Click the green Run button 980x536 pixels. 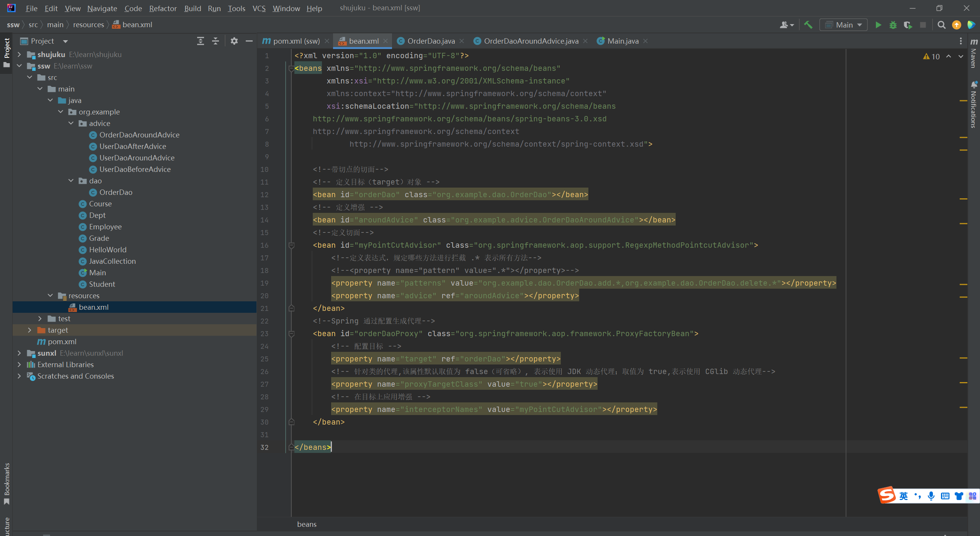pos(878,25)
